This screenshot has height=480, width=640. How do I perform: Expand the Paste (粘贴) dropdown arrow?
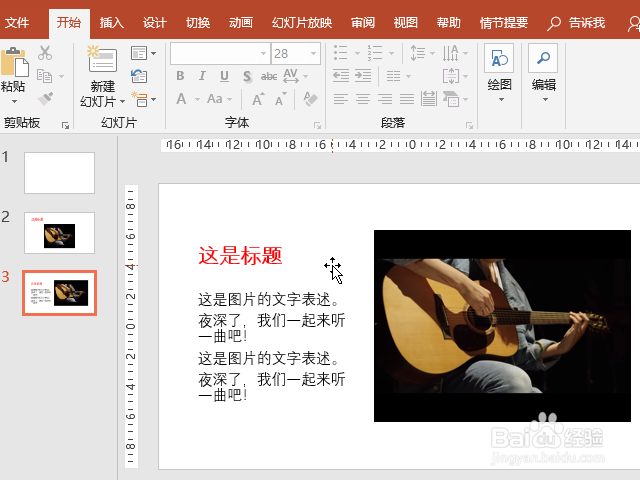point(14,102)
